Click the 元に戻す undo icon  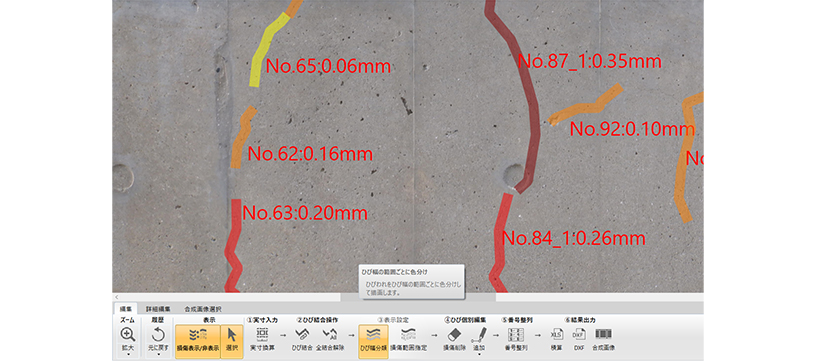coord(158,334)
